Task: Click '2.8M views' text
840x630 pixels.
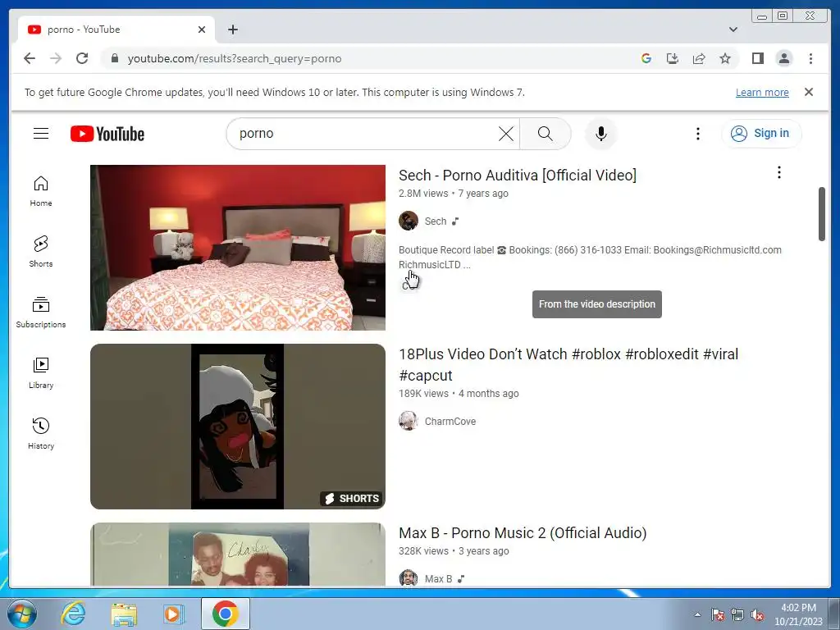Action: click(423, 194)
